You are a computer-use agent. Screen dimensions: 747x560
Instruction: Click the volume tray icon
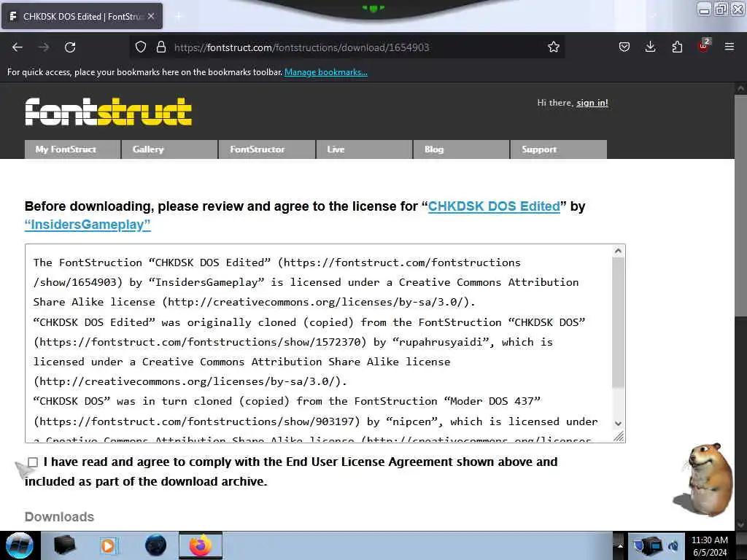pos(673,545)
